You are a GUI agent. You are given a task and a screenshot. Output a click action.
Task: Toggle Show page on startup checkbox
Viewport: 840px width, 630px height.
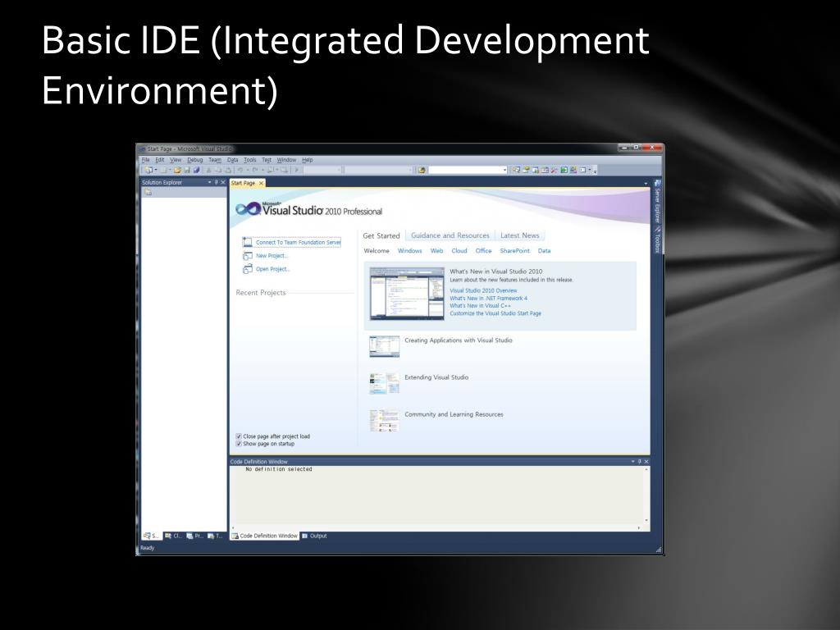[239, 444]
